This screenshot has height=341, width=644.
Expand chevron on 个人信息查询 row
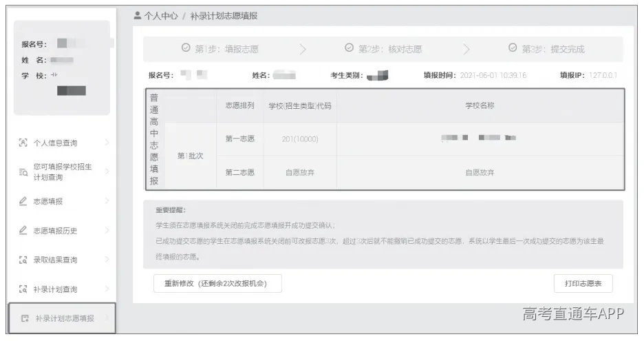(x=107, y=143)
